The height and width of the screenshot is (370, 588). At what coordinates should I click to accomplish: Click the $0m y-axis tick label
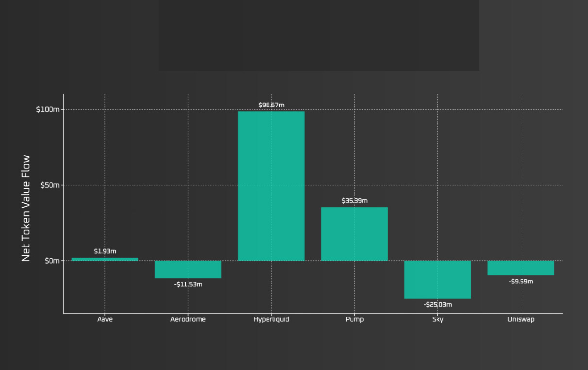coord(52,261)
